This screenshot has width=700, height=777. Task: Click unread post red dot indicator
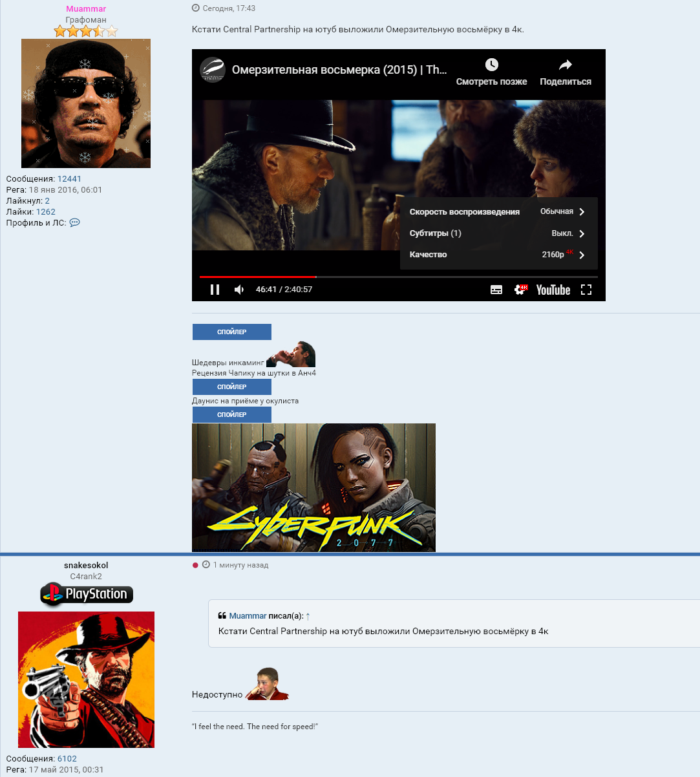pyautogui.click(x=195, y=565)
